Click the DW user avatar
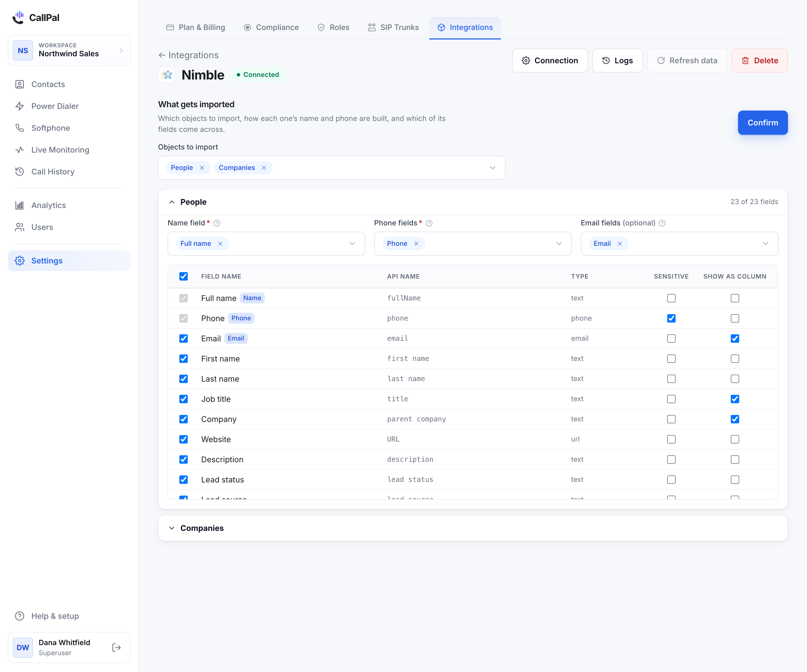Image resolution: width=807 pixels, height=672 pixels. [x=23, y=647]
